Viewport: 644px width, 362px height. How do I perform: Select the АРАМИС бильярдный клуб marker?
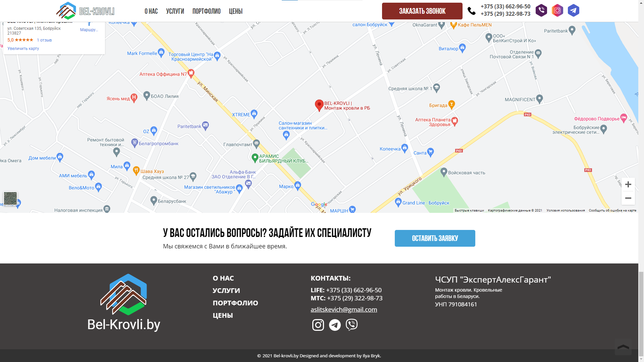click(x=255, y=158)
